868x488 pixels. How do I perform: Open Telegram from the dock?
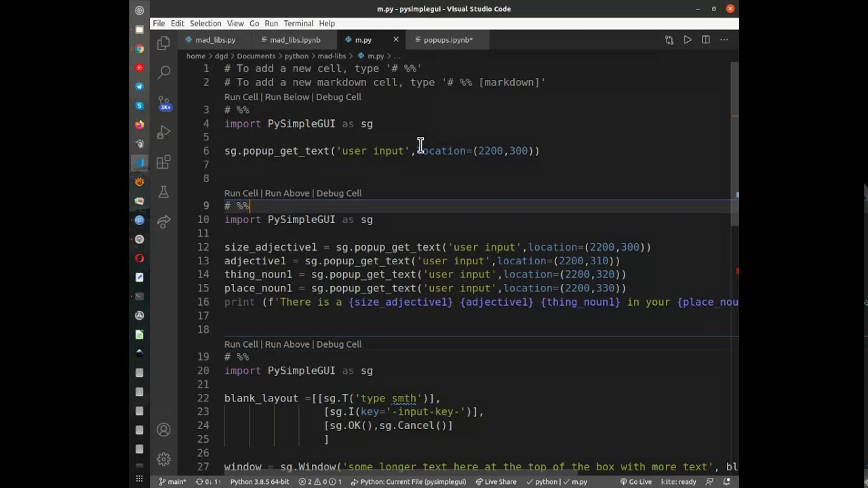tap(139, 87)
